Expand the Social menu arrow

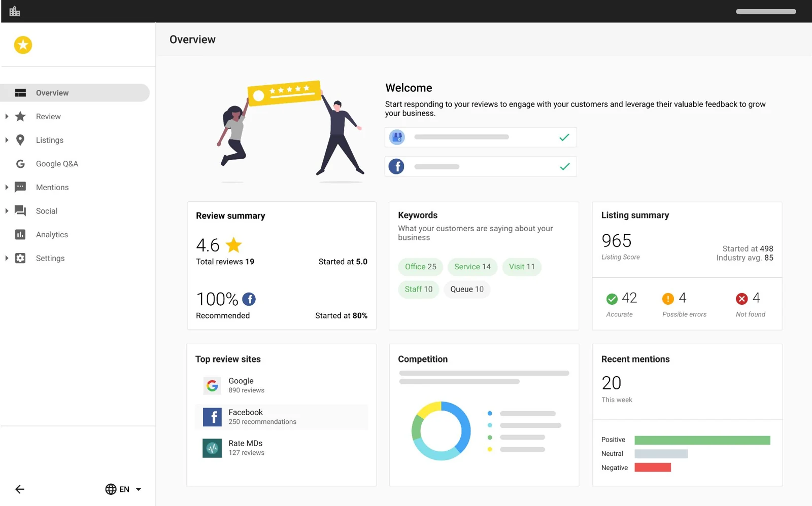coord(7,211)
